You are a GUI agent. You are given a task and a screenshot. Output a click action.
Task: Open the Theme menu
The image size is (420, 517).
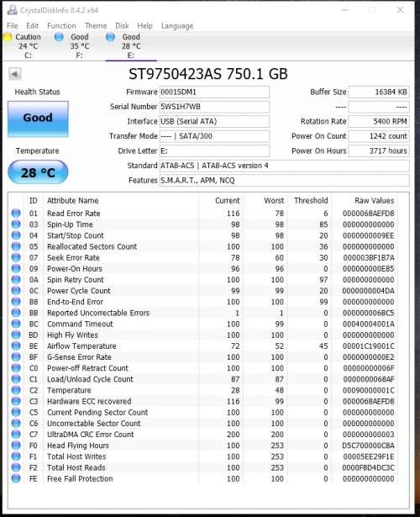96,26
